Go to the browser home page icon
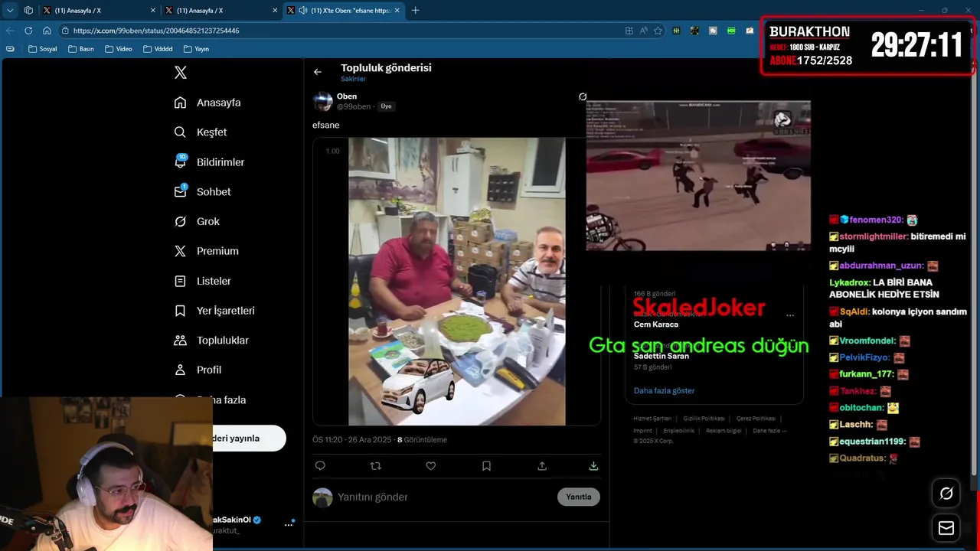 click(x=47, y=31)
